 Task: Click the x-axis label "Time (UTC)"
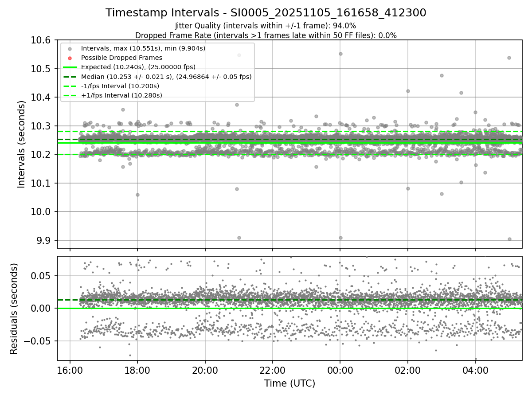pos(290,383)
